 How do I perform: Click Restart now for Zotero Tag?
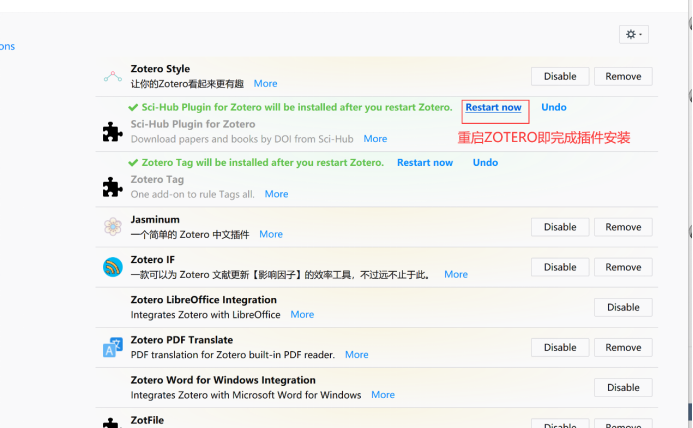tap(425, 163)
